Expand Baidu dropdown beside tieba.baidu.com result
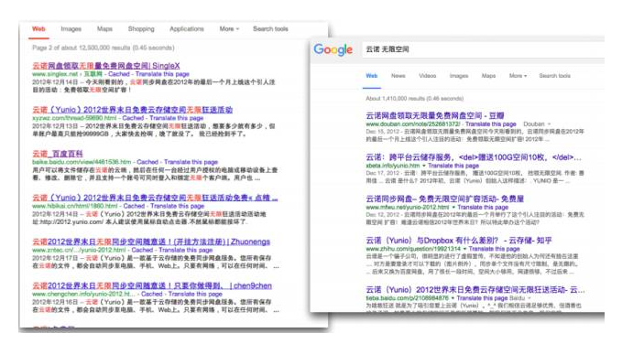 point(520,298)
